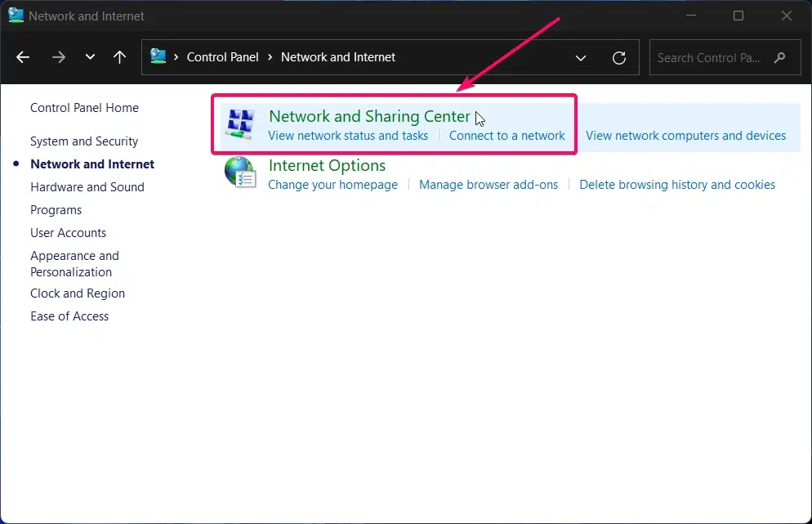Open Ease of Access category

click(69, 316)
